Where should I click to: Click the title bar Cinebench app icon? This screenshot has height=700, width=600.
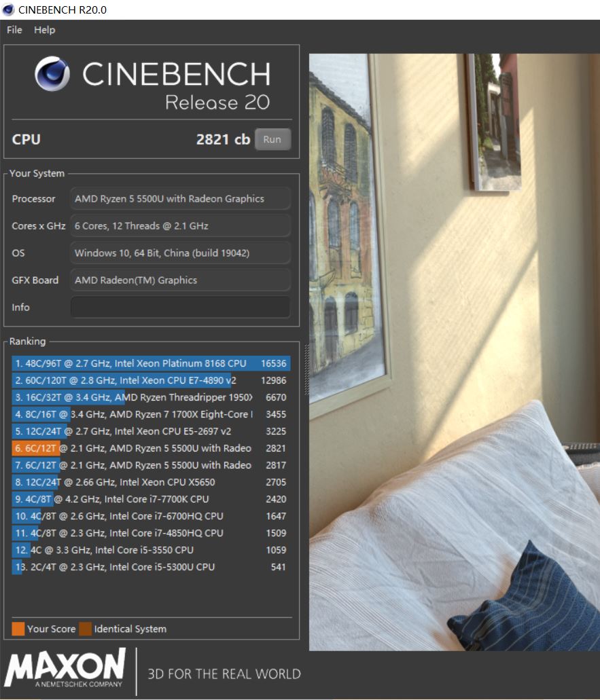[10, 10]
